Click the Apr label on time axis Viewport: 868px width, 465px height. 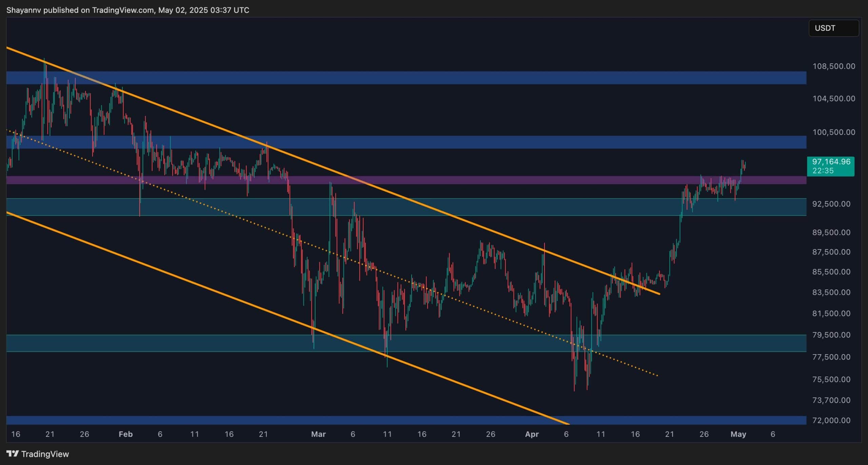coord(532,434)
